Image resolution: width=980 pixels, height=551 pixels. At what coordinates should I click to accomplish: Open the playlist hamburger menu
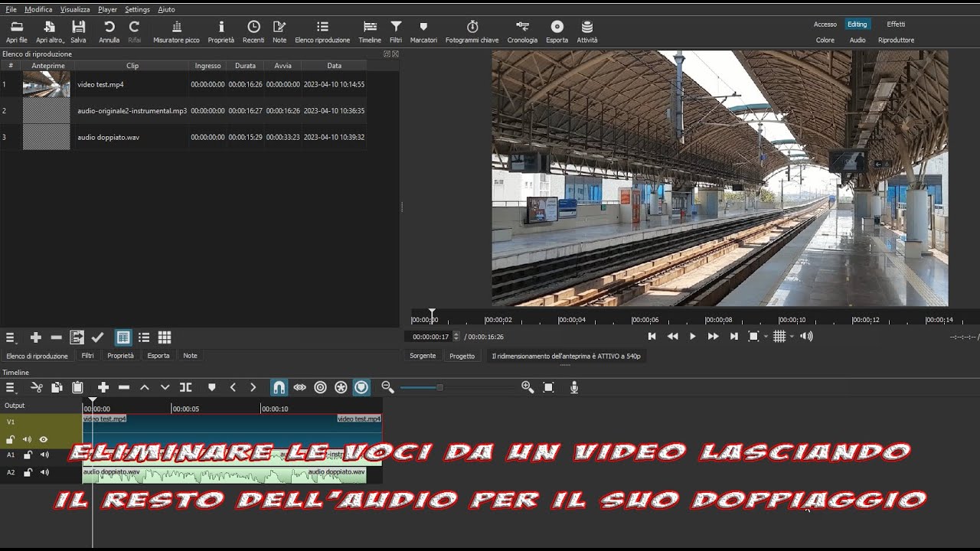(x=11, y=337)
